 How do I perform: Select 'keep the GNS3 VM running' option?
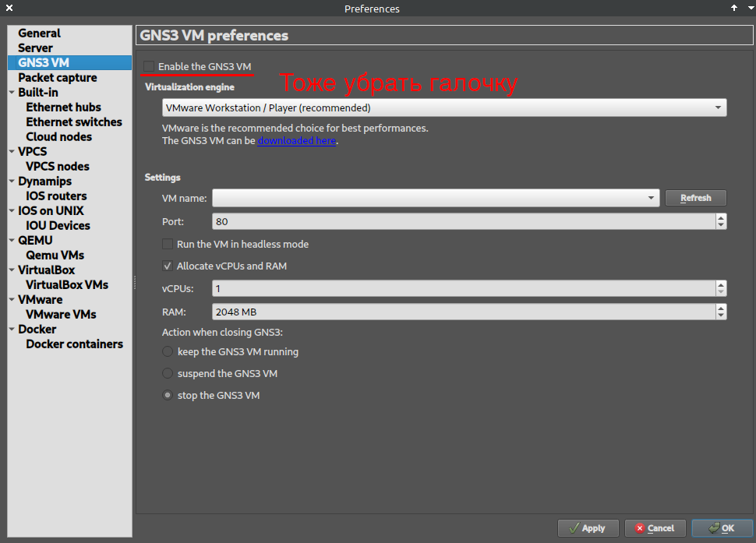168,351
